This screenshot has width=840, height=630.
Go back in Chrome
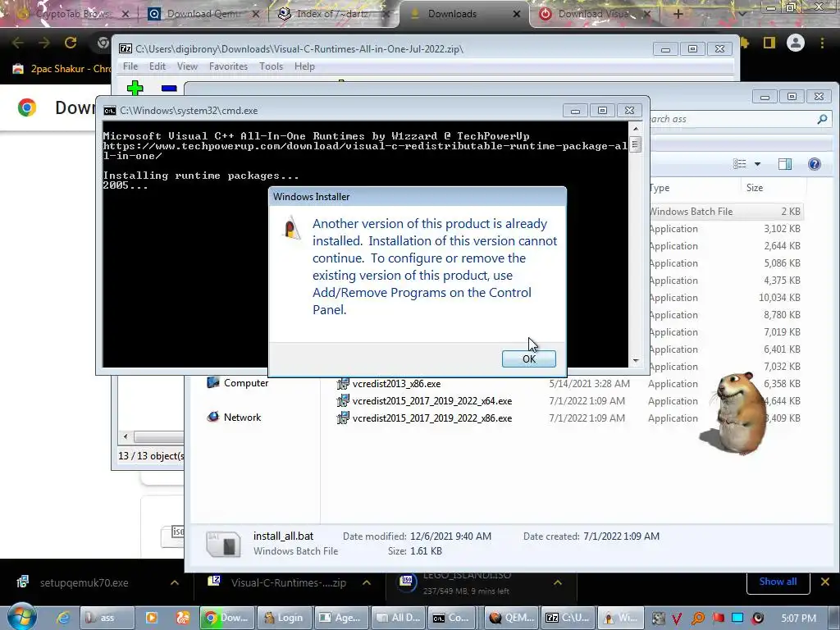[18, 43]
